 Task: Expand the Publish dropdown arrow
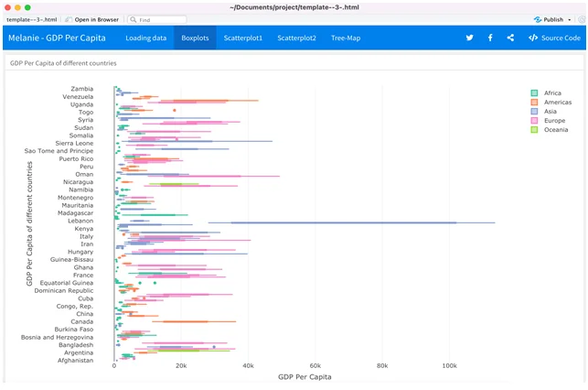(569, 19)
